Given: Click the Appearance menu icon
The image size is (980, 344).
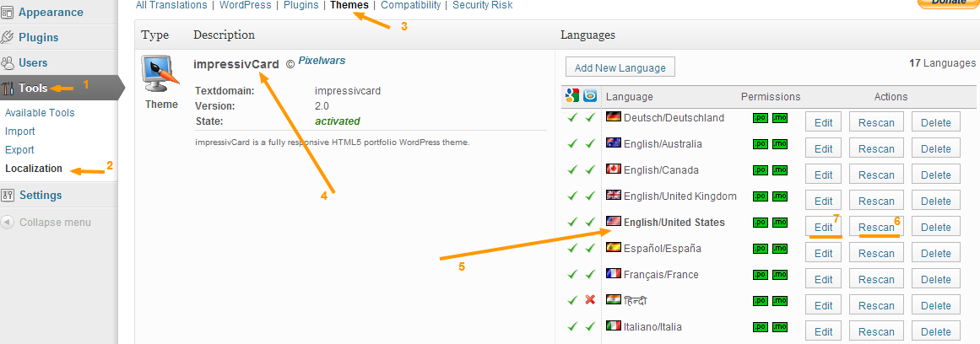Looking at the screenshot, I should point(8,13).
